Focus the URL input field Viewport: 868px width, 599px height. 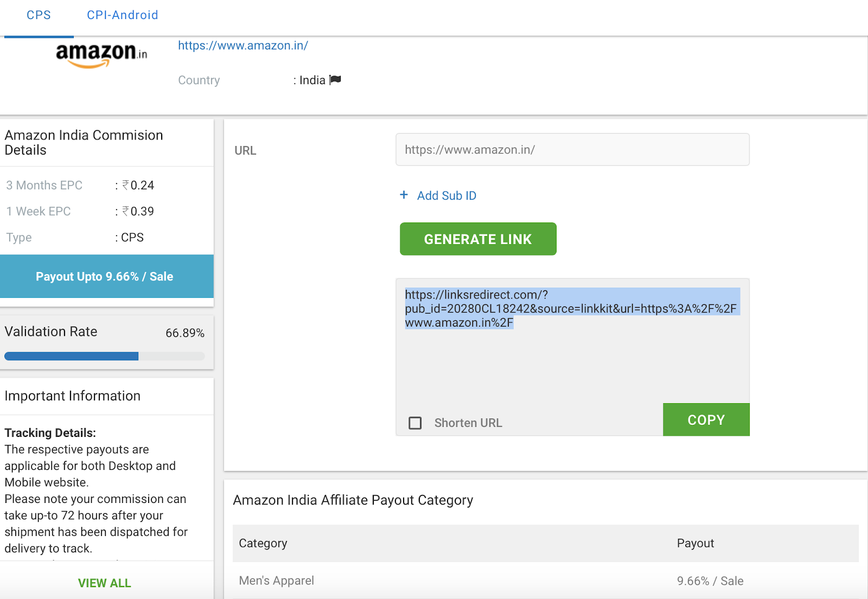[x=572, y=150]
